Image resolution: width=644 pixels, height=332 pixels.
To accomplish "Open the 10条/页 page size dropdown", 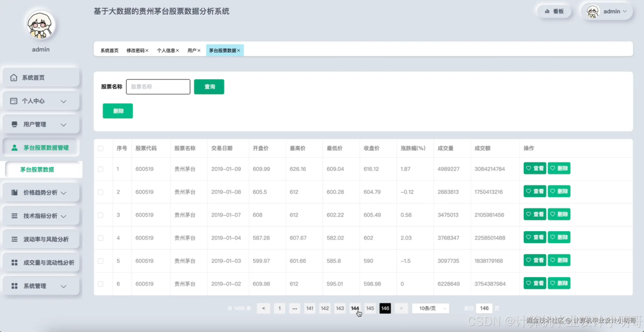I will pos(431,308).
